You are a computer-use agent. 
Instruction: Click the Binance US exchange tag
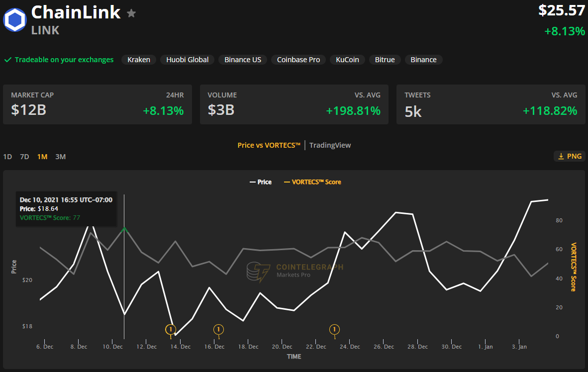pyautogui.click(x=243, y=60)
